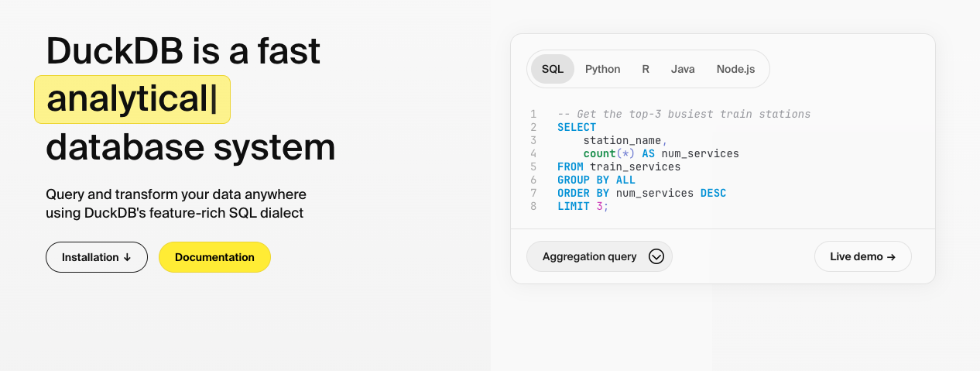Click the LIMIT 3 code line
The width and height of the screenshot is (980, 371).
click(583, 206)
